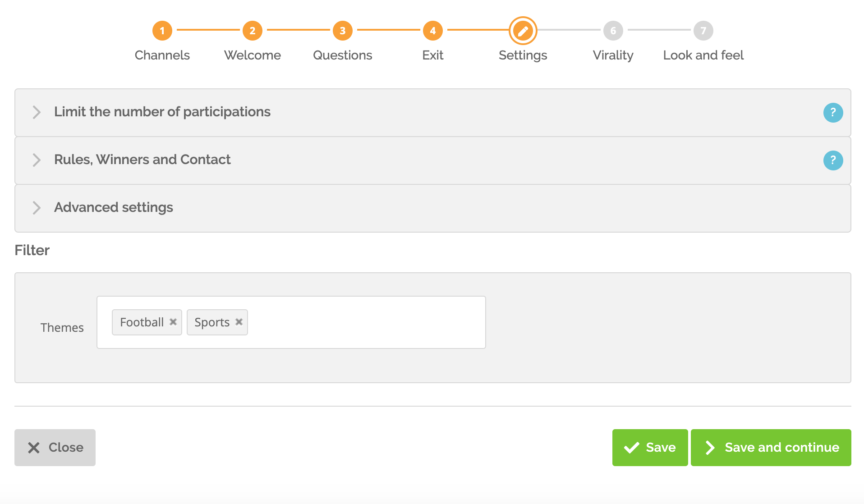Switch to the Look and feel label

pyautogui.click(x=703, y=55)
